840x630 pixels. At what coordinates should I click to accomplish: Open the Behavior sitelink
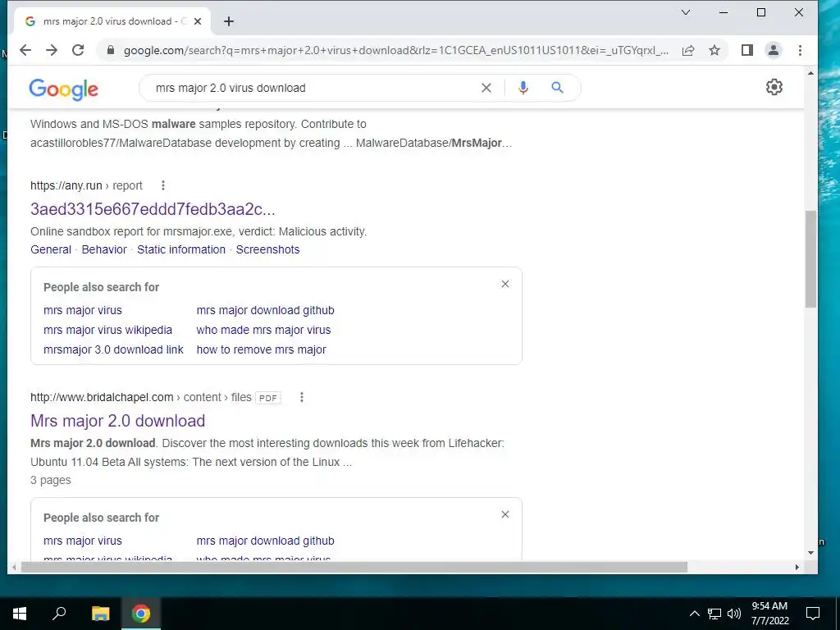pyautogui.click(x=104, y=249)
